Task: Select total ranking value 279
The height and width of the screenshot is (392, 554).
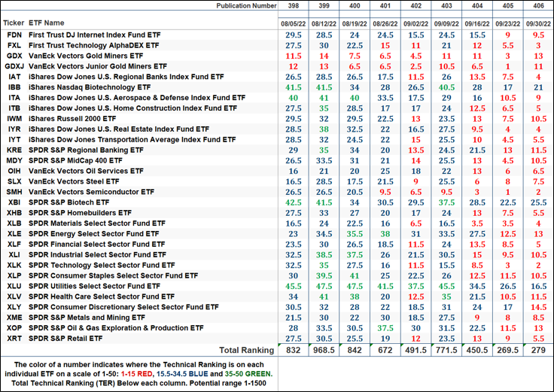Action: coord(538,351)
